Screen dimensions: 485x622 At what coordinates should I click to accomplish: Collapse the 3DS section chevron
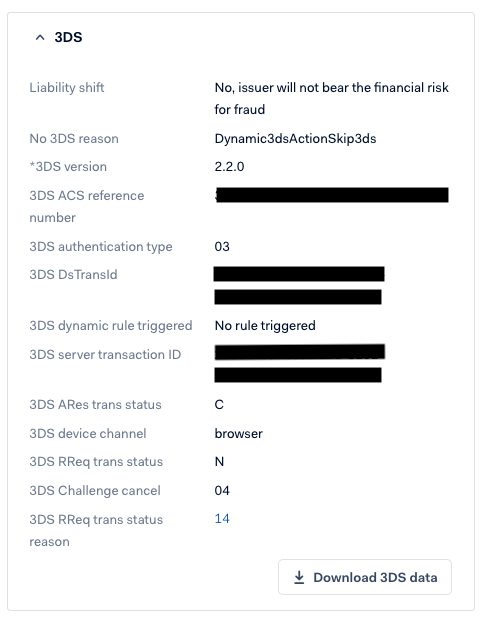click(x=40, y=37)
